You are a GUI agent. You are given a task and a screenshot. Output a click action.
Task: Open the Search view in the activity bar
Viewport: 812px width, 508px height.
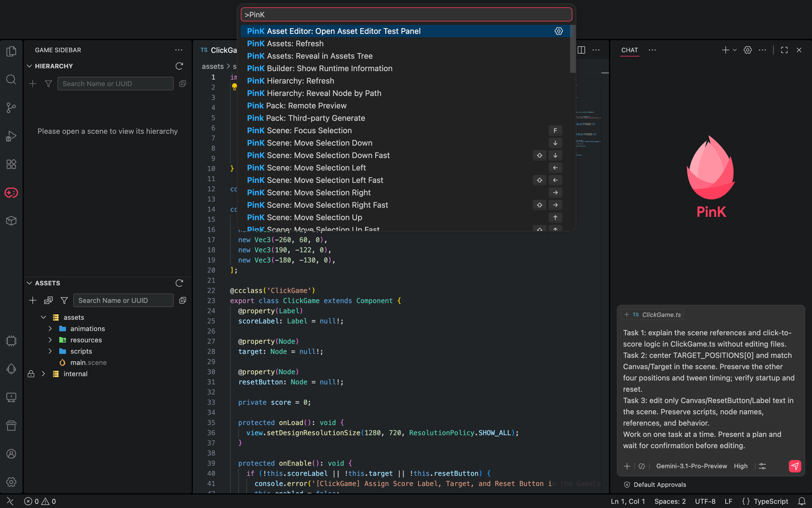(x=11, y=80)
